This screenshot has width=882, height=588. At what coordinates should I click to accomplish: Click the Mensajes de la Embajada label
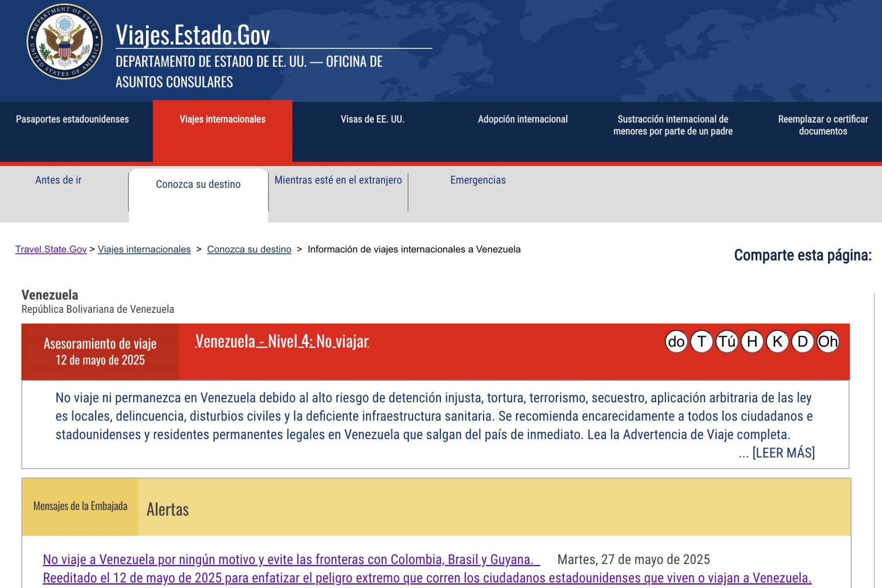(x=80, y=506)
